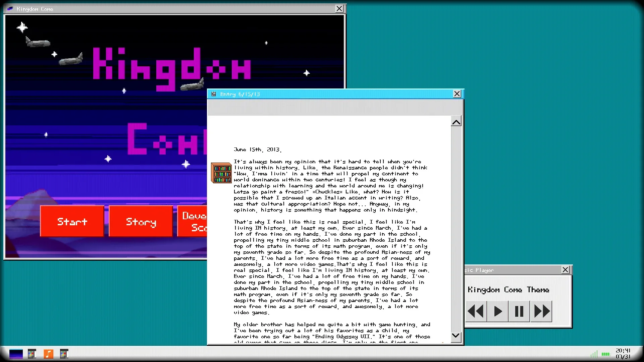
Task: Close the Entry 6/15/13 window
Action: coord(457,94)
